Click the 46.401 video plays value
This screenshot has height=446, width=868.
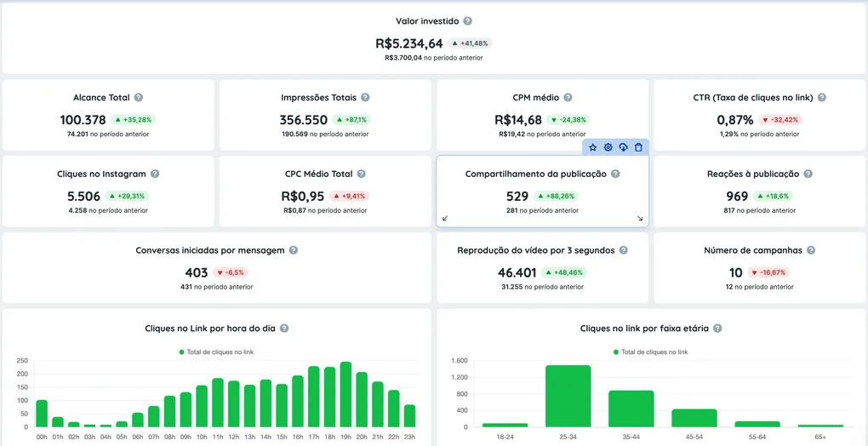517,272
